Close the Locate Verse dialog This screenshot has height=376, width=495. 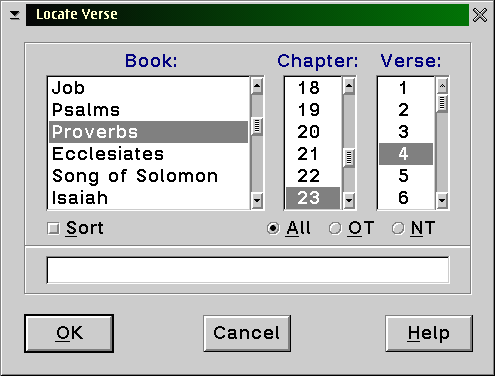click(480, 15)
